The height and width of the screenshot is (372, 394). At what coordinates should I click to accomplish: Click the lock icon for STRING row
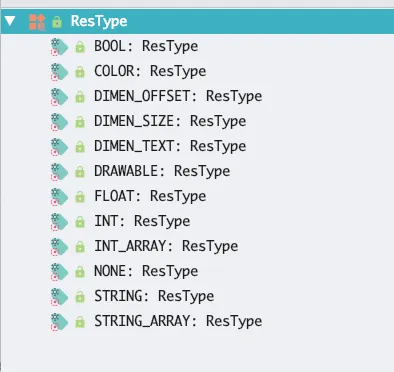tap(80, 297)
